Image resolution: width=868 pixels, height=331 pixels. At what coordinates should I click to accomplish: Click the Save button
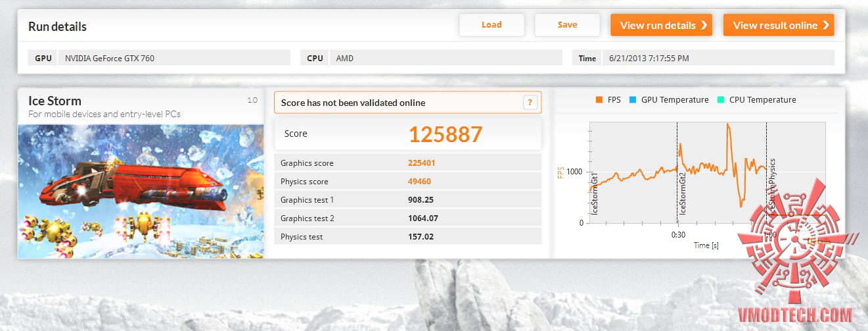click(567, 25)
